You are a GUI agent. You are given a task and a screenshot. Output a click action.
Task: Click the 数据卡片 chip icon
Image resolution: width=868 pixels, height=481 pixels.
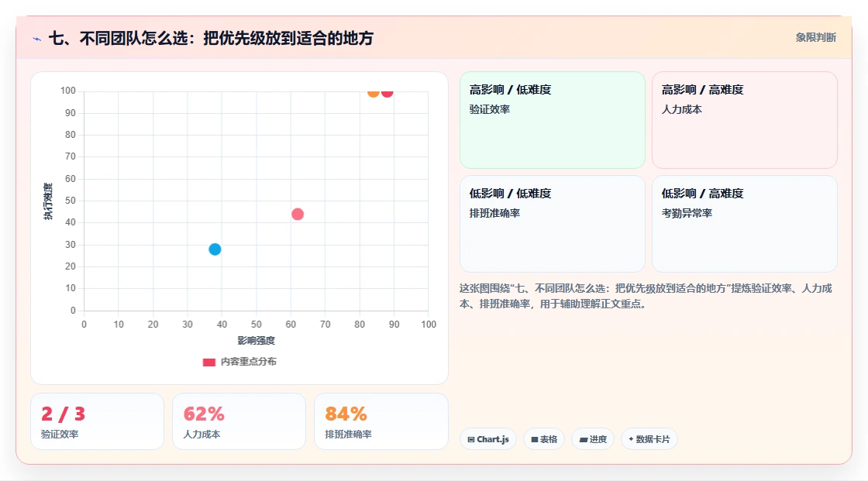point(631,439)
